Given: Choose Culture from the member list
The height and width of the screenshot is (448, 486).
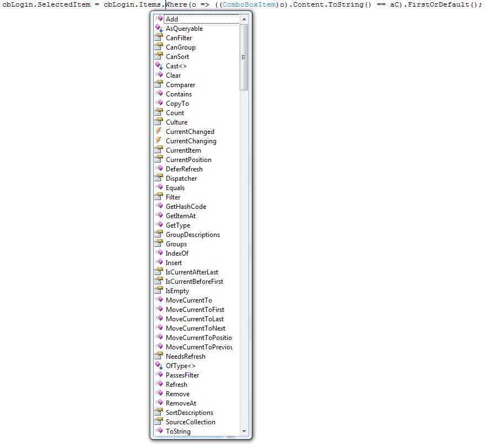Looking at the screenshot, I should point(176,122).
